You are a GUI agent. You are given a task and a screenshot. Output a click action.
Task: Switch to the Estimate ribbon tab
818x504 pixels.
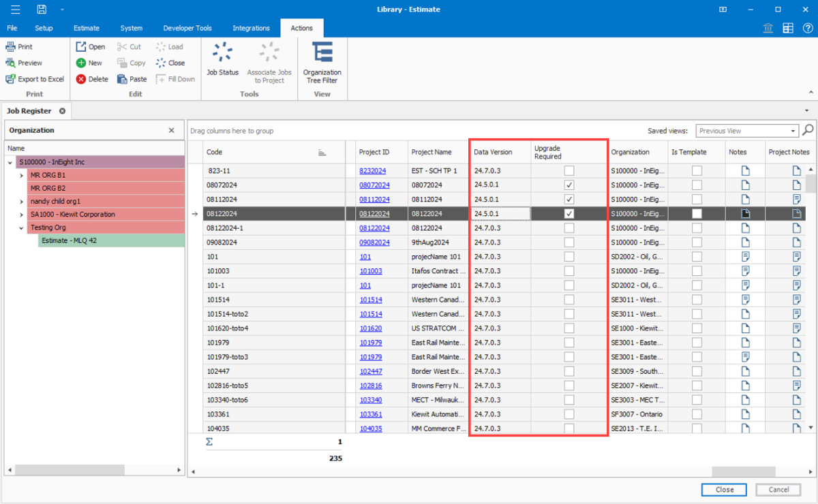click(x=87, y=28)
